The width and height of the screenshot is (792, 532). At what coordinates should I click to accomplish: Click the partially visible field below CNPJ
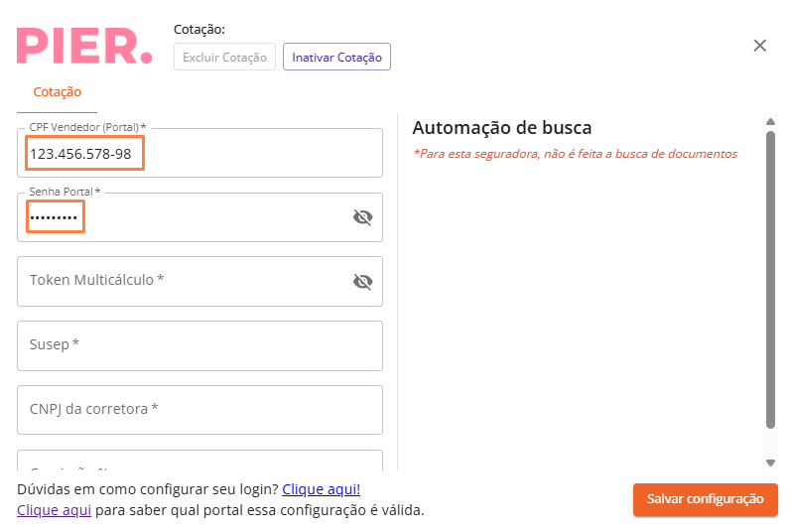[198, 462]
